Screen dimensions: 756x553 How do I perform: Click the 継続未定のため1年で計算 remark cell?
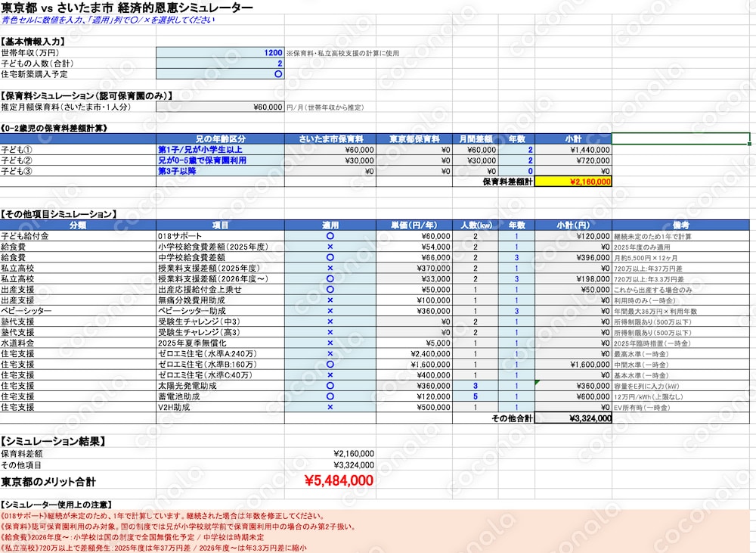680,236
